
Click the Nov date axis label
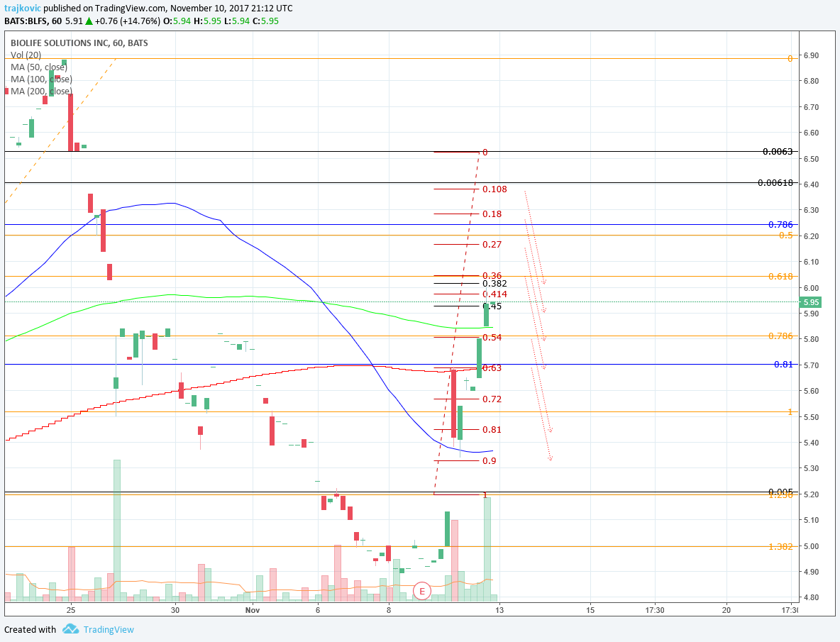pos(253,610)
